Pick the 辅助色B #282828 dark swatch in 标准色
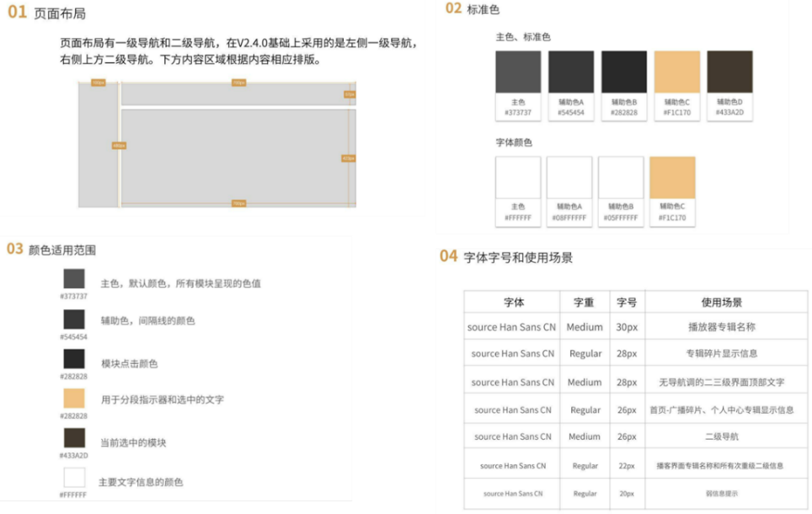812x514 pixels. click(x=624, y=72)
